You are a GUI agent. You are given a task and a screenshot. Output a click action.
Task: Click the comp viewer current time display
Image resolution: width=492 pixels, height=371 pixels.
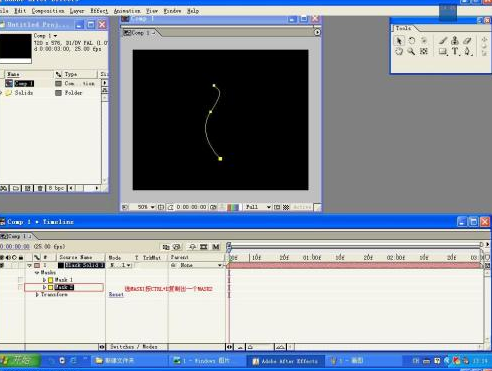[191, 207]
